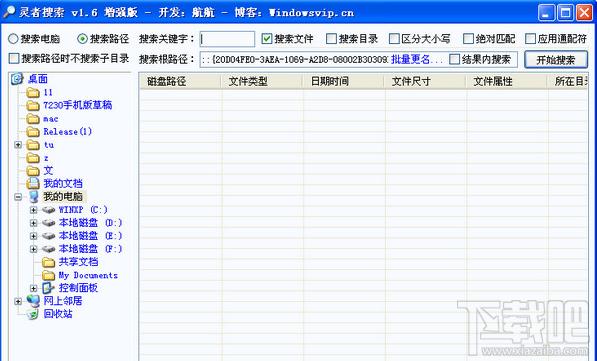Click the My Documents folder icon
The height and width of the screenshot is (361, 597).
coord(49,275)
